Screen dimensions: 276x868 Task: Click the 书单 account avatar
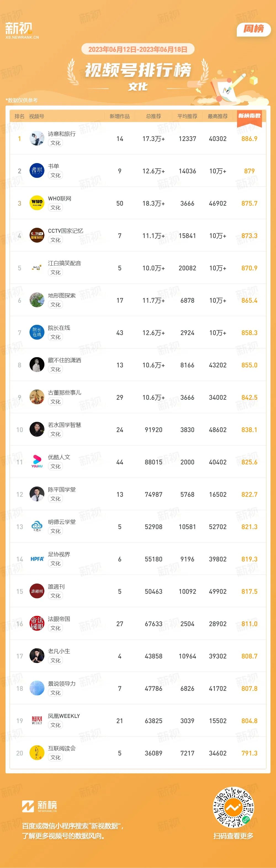point(37,171)
